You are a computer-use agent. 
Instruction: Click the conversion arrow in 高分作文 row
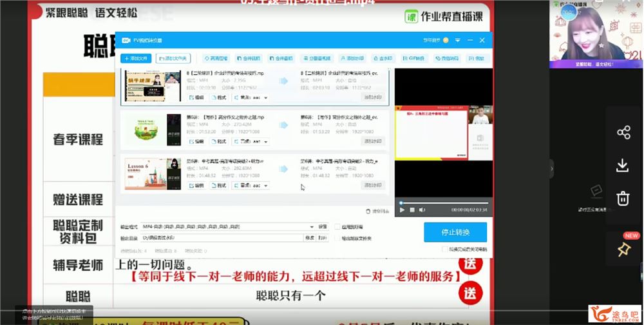[x=283, y=125]
